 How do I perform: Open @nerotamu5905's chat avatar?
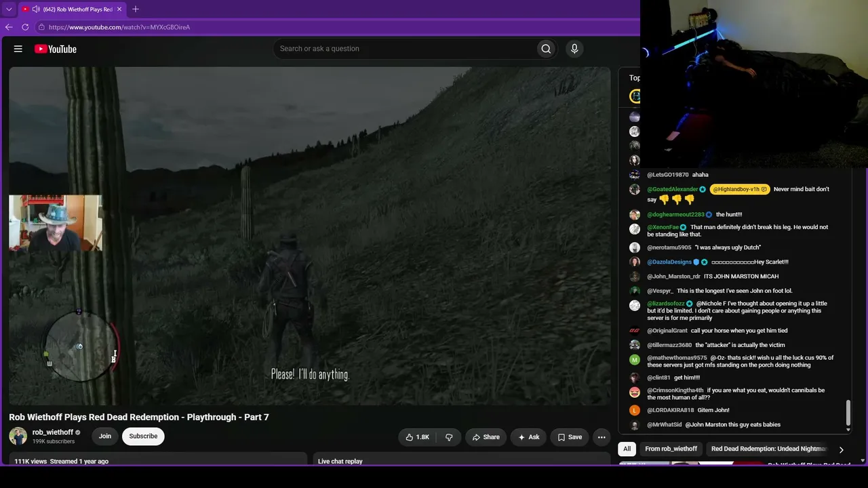click(635, 248)
